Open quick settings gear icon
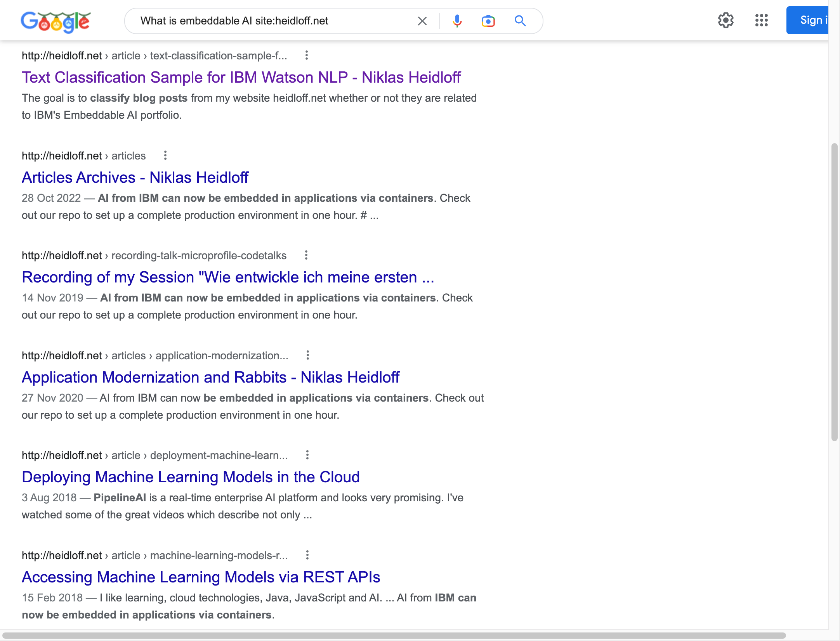 725,20
